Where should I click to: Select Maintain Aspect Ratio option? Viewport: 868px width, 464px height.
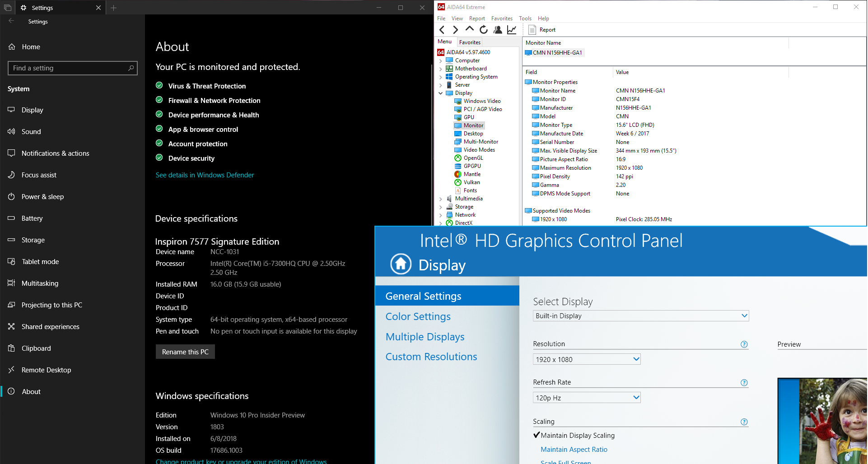click(574, 450)
